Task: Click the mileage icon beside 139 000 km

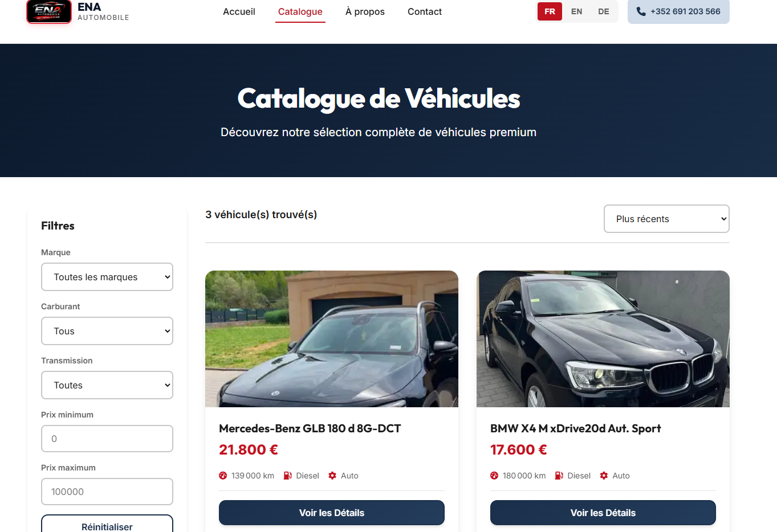Action: click(x=223, y=476)
